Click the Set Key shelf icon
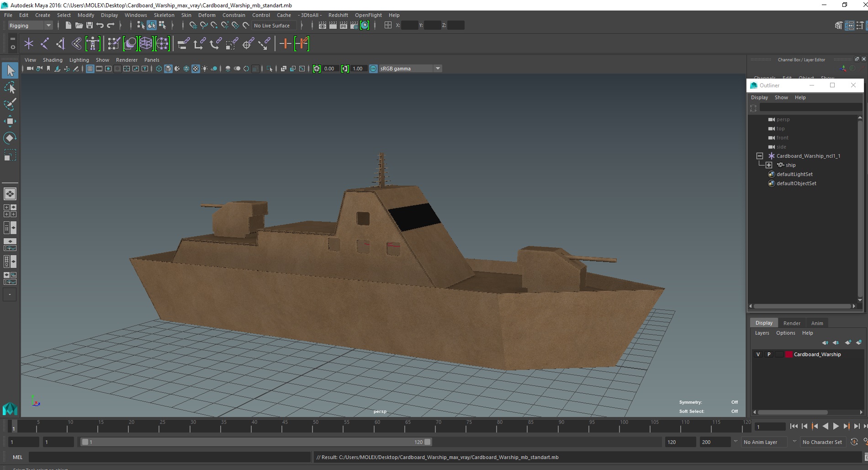The image size is (868, 470). point(285,44)
